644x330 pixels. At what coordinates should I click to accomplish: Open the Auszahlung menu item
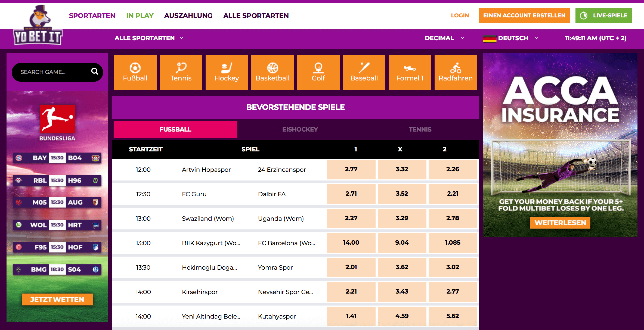pos(188,16)
